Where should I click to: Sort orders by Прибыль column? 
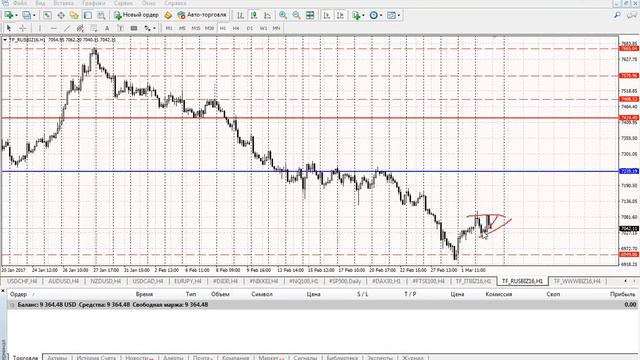click(x=622, y=294)
